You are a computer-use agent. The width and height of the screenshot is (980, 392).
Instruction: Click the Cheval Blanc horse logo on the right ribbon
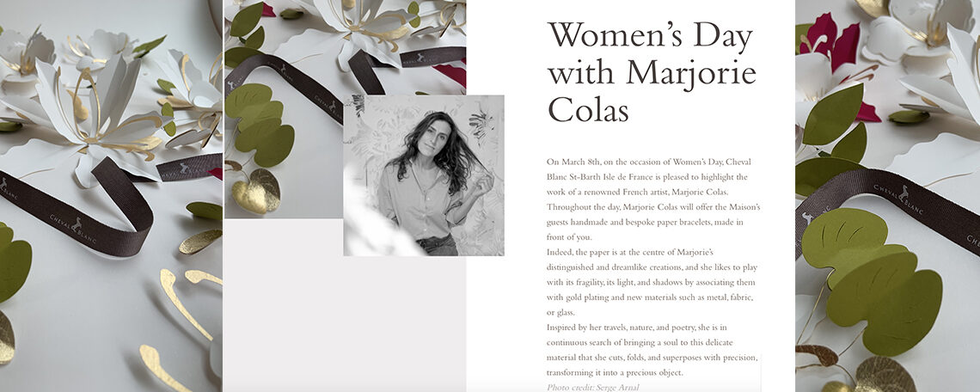(903, 193)
